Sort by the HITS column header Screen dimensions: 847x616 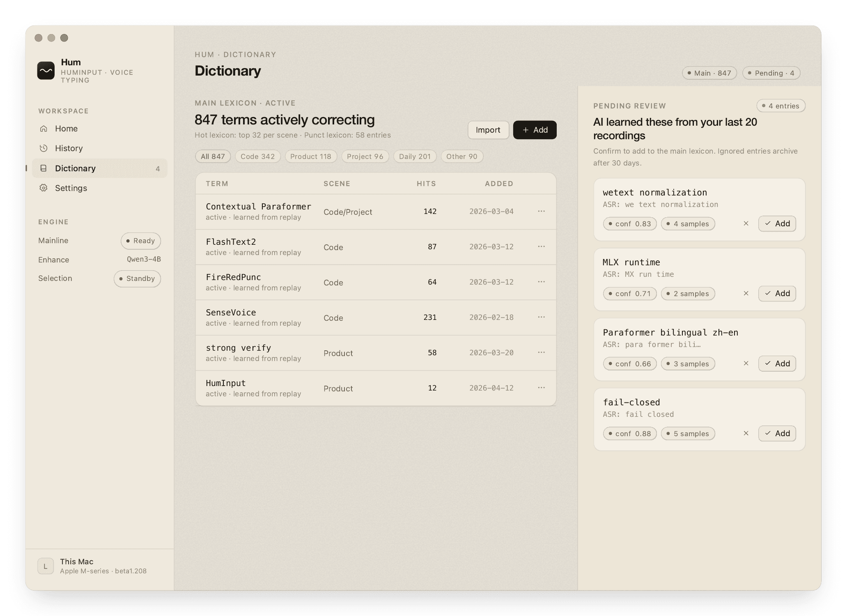[x=426, y=184]
